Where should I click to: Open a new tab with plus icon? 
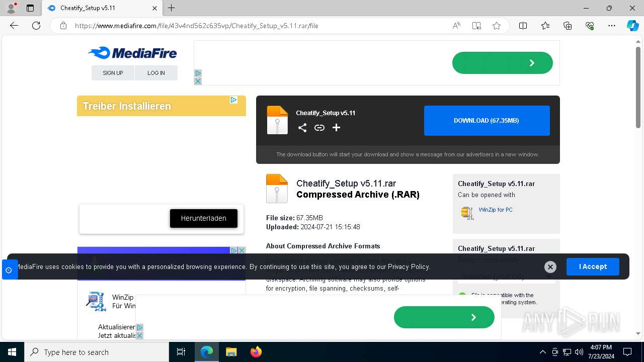[172, 8]
